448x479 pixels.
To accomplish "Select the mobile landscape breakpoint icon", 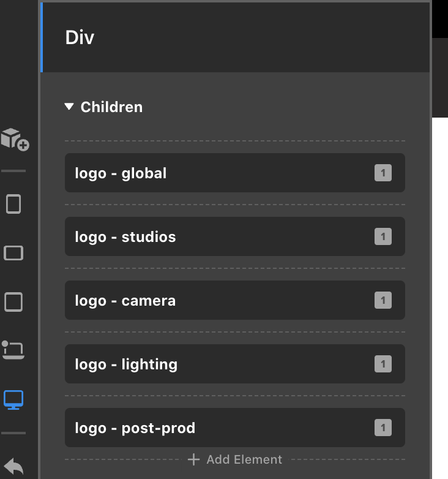I will (x=13, y=253).
